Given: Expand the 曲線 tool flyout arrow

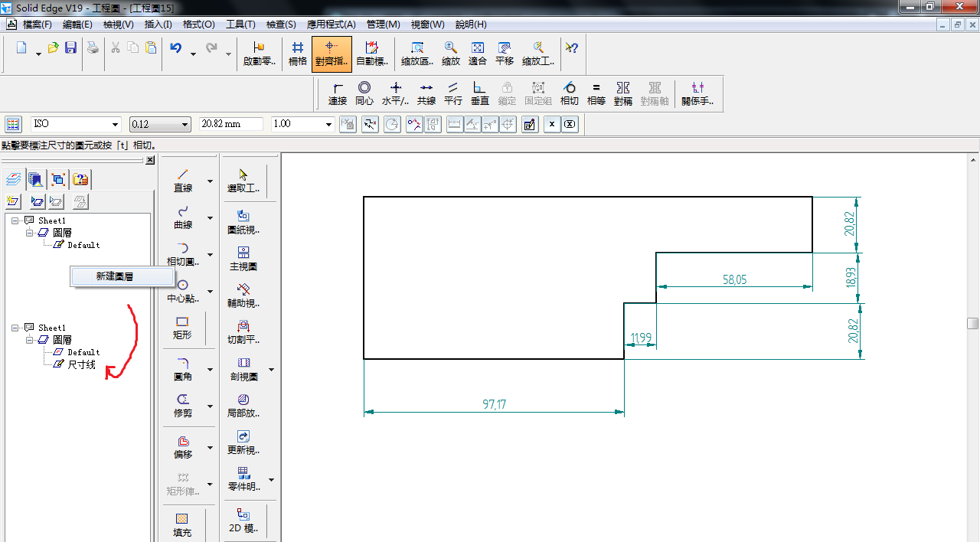Looking at the screenshot, I should [210, 218].
